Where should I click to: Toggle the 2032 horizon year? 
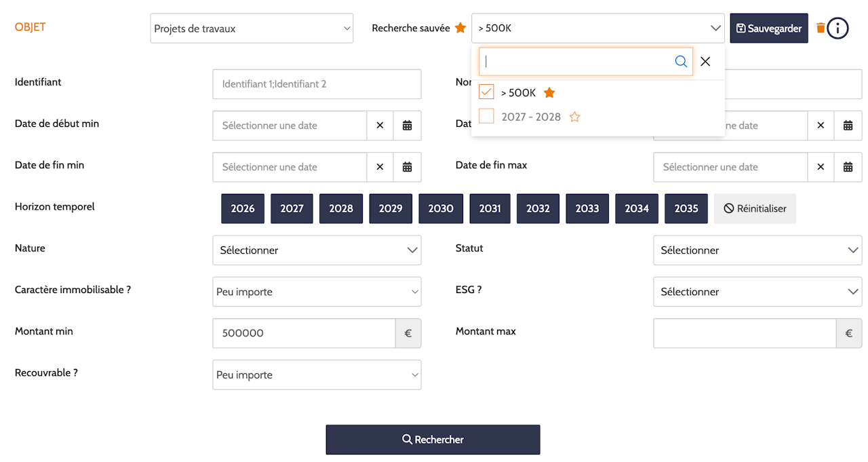[538, 208]
